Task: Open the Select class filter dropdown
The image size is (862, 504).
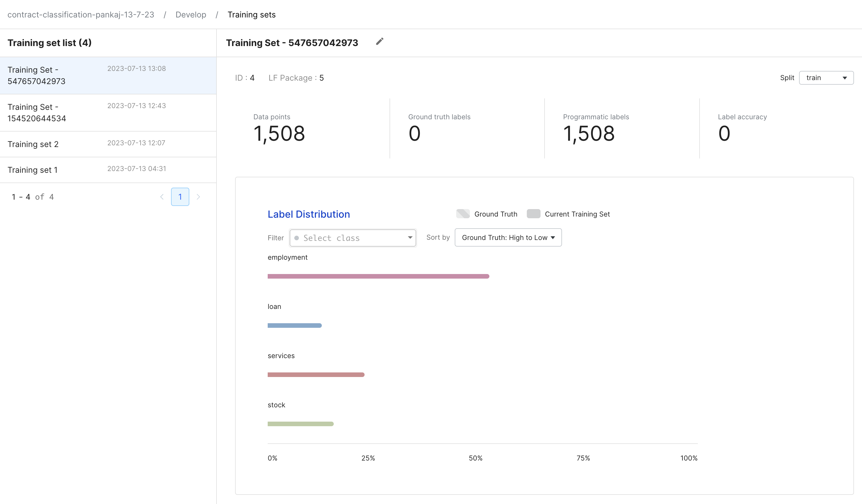Action: (x=353, y=238)
